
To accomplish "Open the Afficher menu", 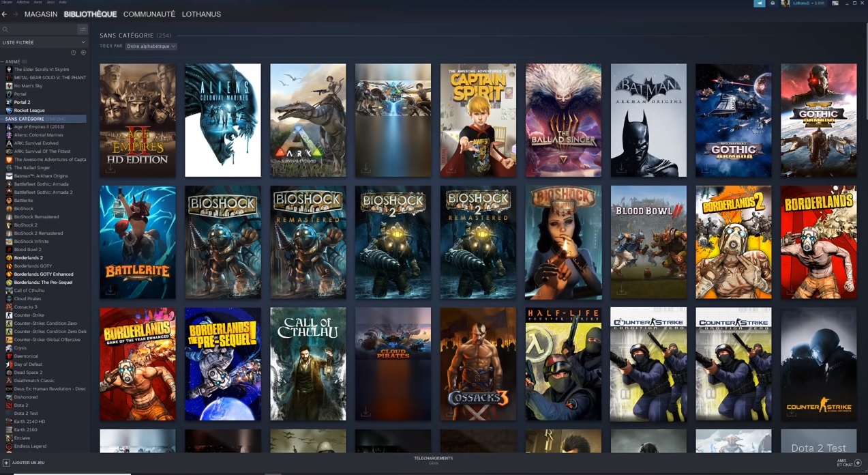I will (23, 2).
